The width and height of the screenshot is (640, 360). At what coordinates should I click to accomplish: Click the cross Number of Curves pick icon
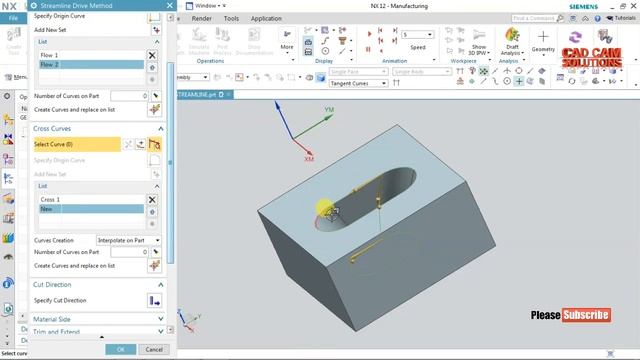coord(156,252)
